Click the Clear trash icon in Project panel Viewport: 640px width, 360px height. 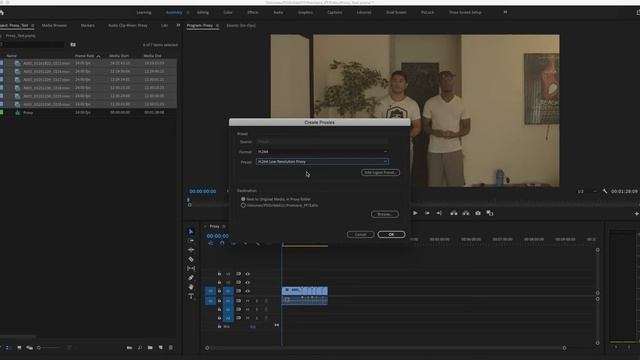[171, 348]
